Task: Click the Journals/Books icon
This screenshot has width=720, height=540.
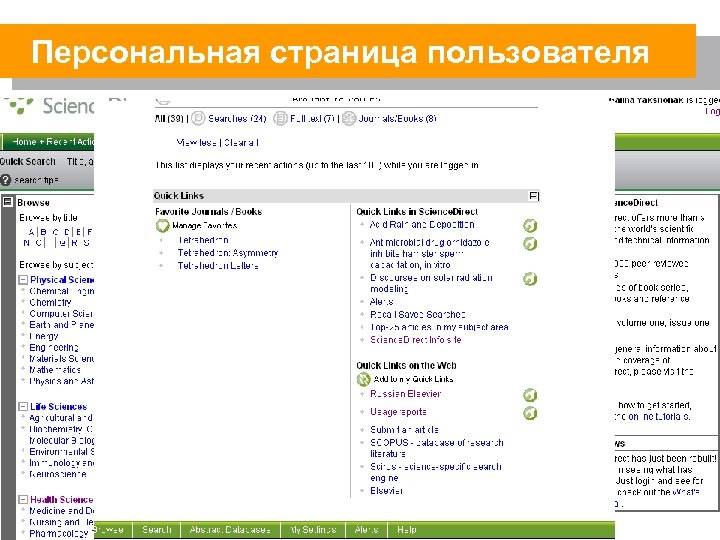Action: (x=349, y=118)
